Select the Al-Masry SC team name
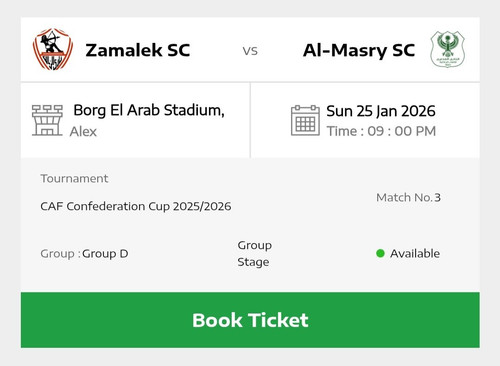500x366 pixels. tap(359, 50)
